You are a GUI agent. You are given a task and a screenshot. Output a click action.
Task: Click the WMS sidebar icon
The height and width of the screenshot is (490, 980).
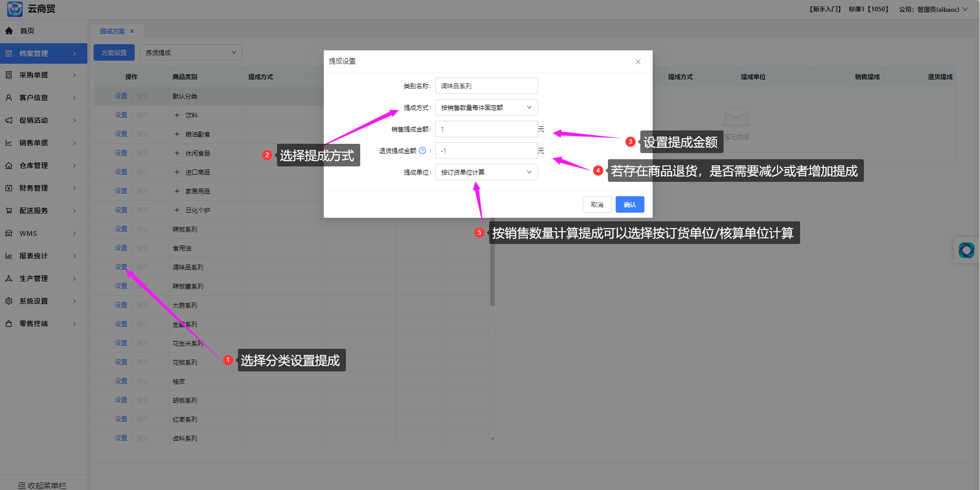9,233
